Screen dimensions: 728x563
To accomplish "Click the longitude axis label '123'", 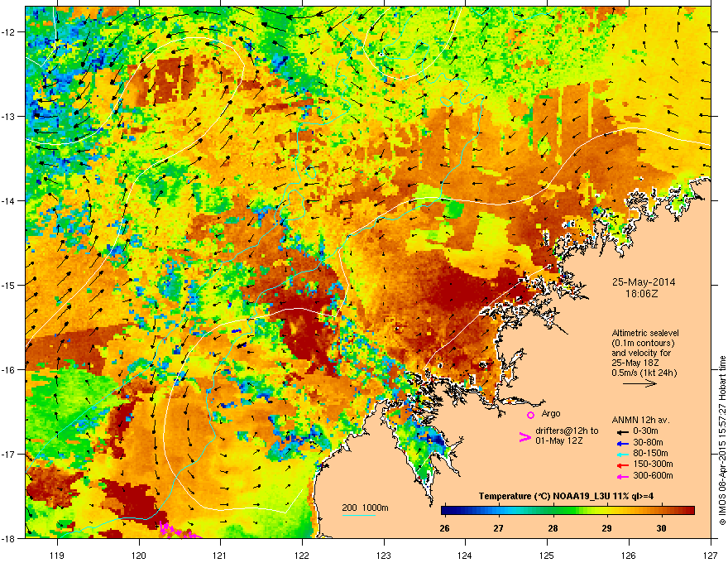I will point(384,555).
